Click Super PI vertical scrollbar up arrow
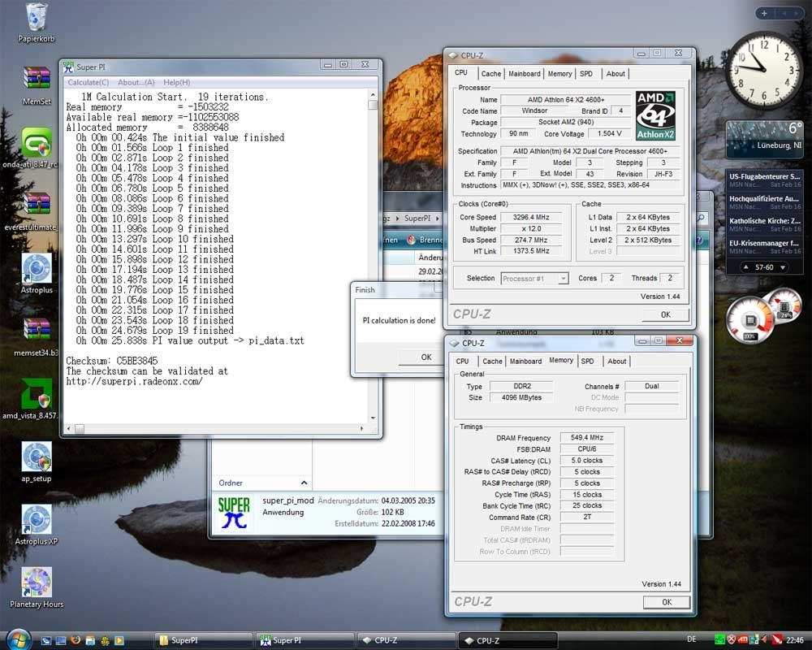This screenshot has width=812, height=650. click(373, 95)
